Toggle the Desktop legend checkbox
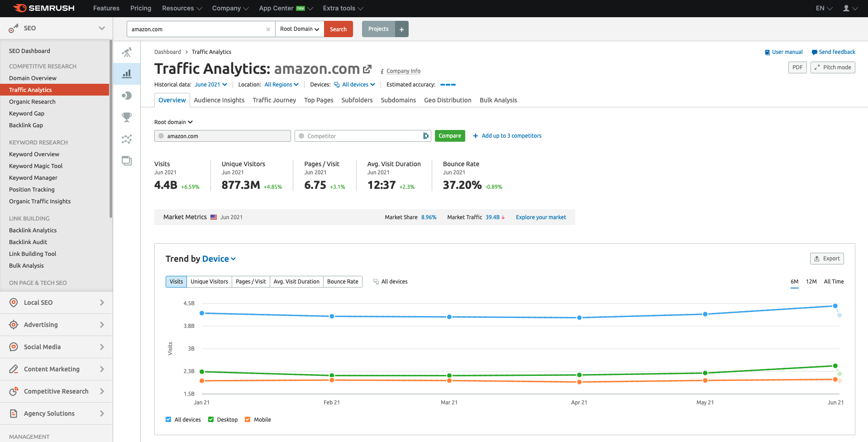 211,419
